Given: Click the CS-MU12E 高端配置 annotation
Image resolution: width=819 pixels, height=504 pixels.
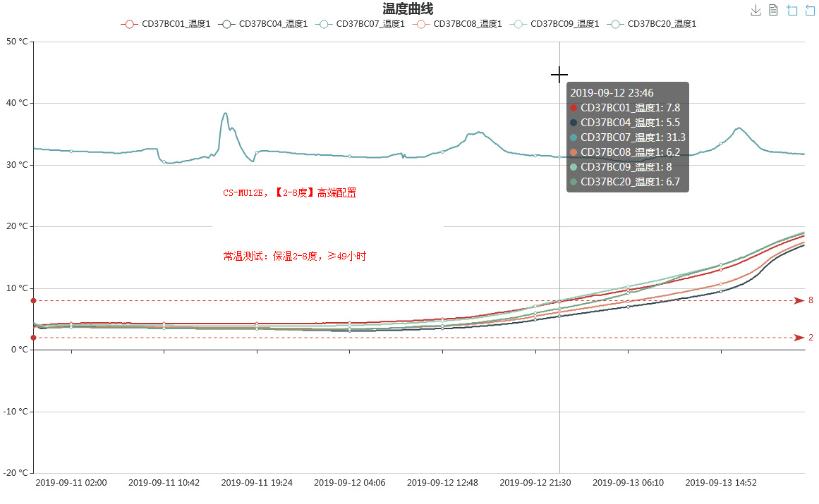Looking at the screenshot, I should (290, 193).
